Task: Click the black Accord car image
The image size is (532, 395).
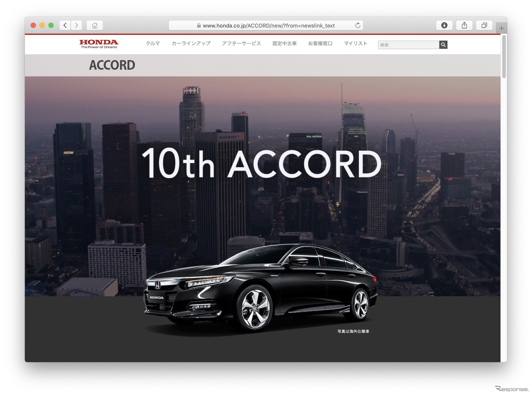Action: [260, 288]
